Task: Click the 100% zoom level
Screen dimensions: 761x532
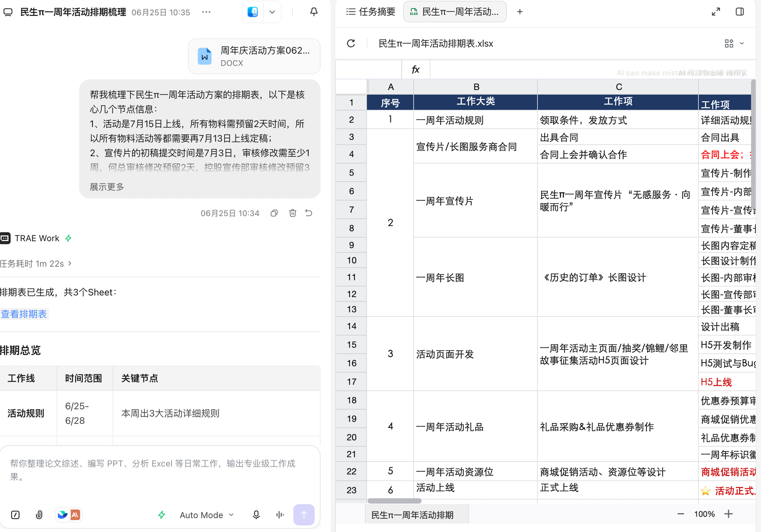Action: pos(704,514)
